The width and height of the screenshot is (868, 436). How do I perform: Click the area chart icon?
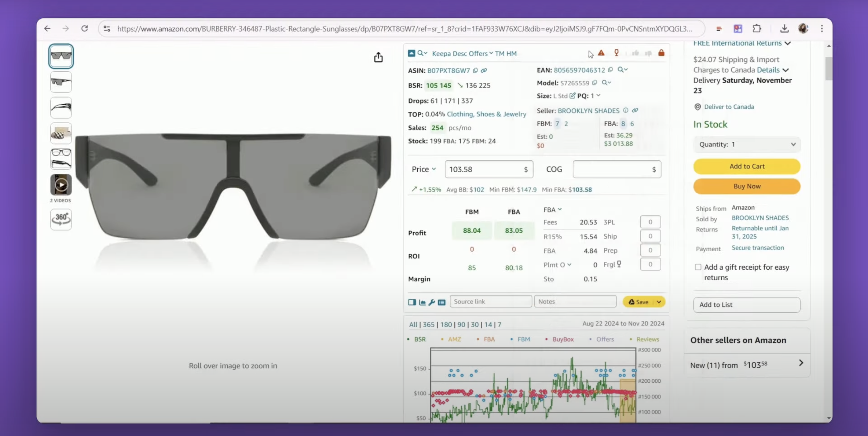pos(422,302)
